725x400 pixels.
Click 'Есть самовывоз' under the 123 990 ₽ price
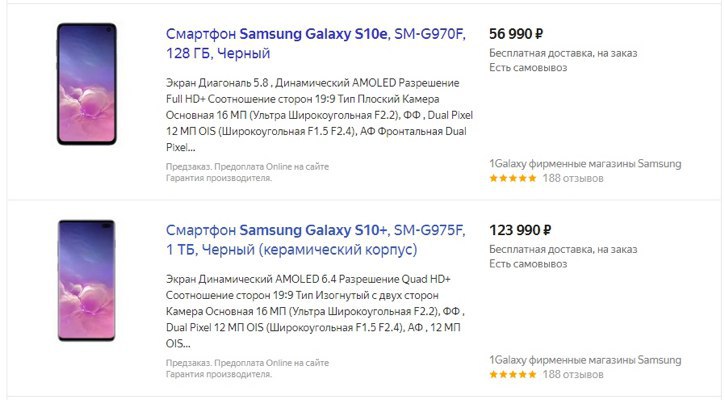528,264
